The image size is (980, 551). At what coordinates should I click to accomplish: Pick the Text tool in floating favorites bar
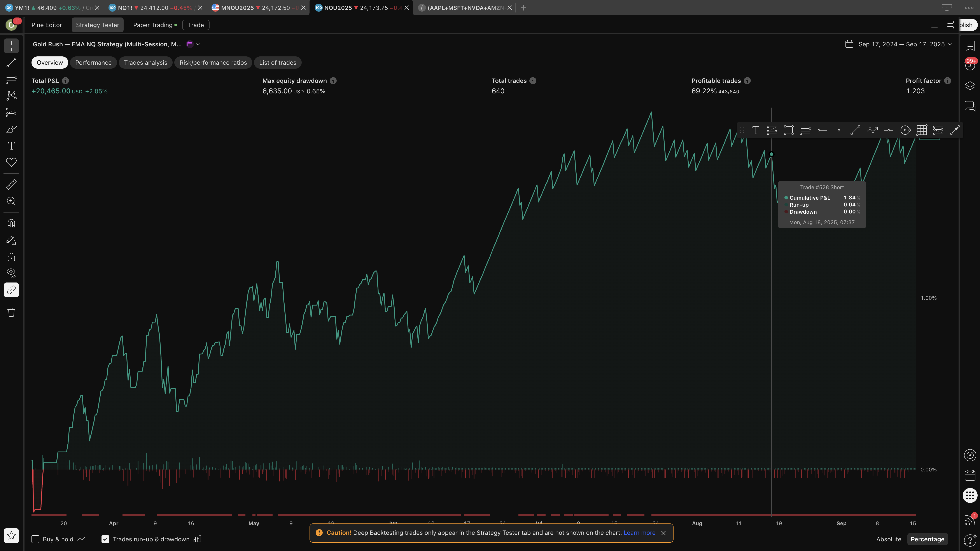(x=756, y=131)
